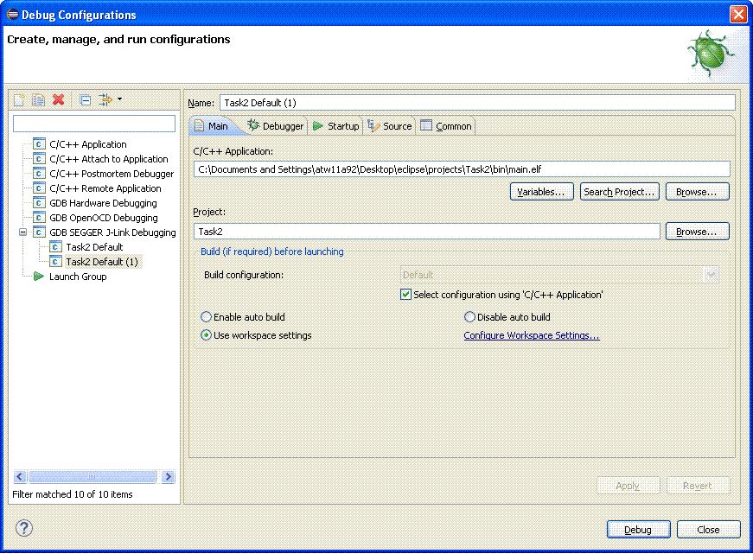Click the Apply button
This screenshot has width=753, height=560.
tap(629, 486)
